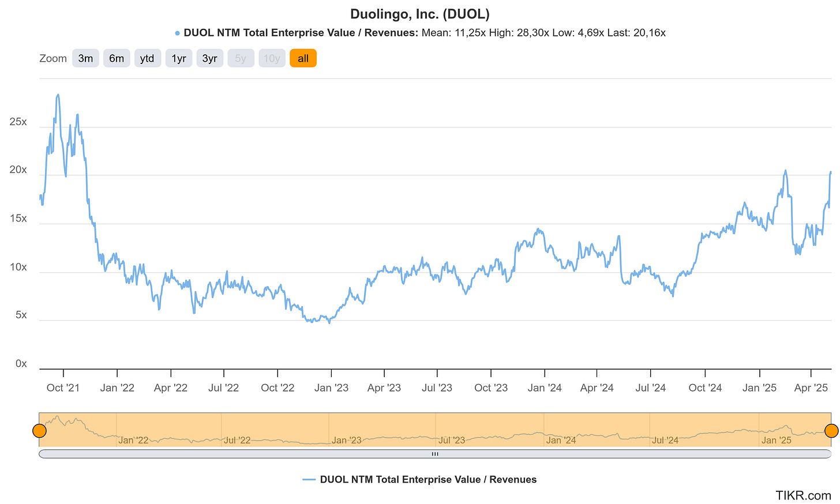This screenshot has height=504, width=840.
Task: Click the Oct '23 x-axis label
Action: click(491, 388)
